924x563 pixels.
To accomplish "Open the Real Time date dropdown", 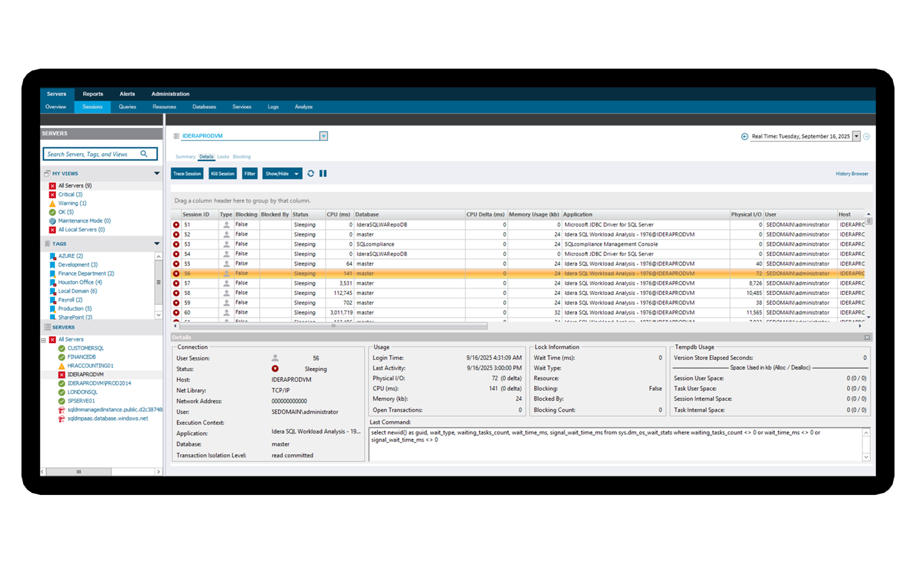I will click(857, 136).
